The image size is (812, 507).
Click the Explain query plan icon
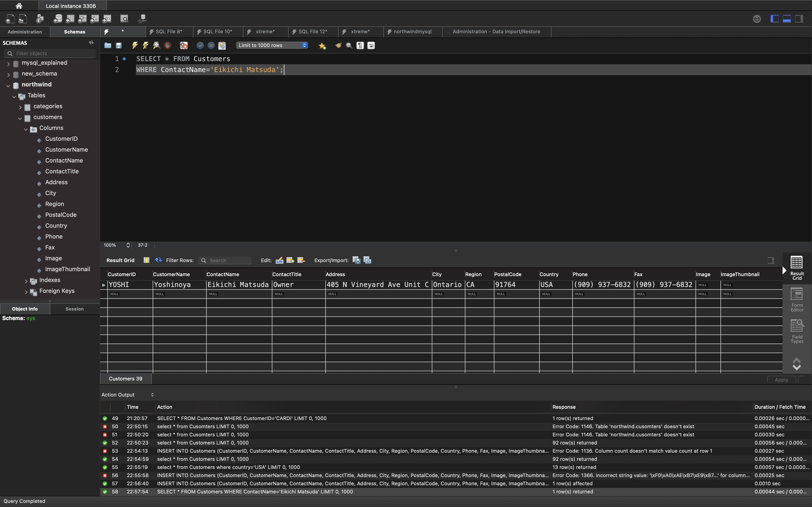click(x=156, y=45)
